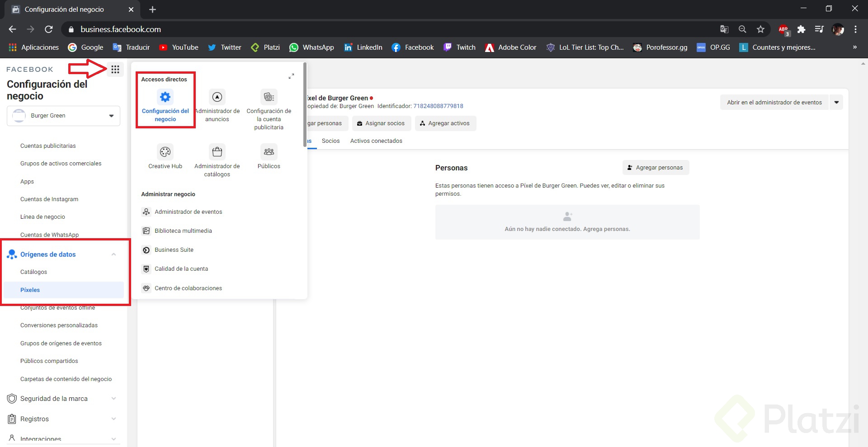868x447 pixels.
Task: Click the browser back arrow
Action: coord(12,29)
